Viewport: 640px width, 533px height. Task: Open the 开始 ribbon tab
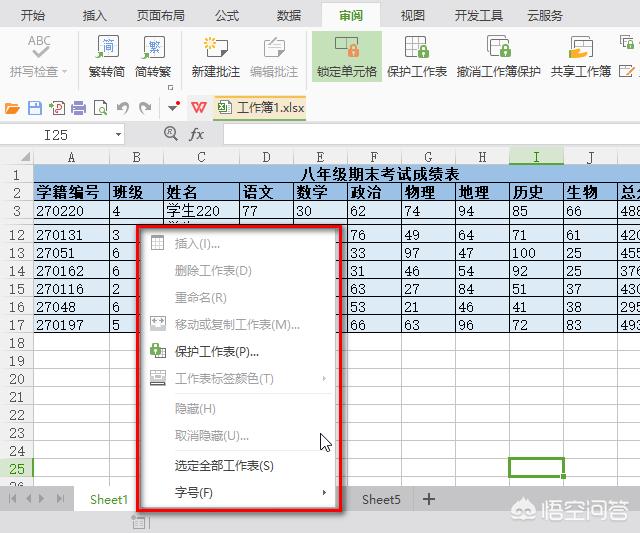(32, 16)
